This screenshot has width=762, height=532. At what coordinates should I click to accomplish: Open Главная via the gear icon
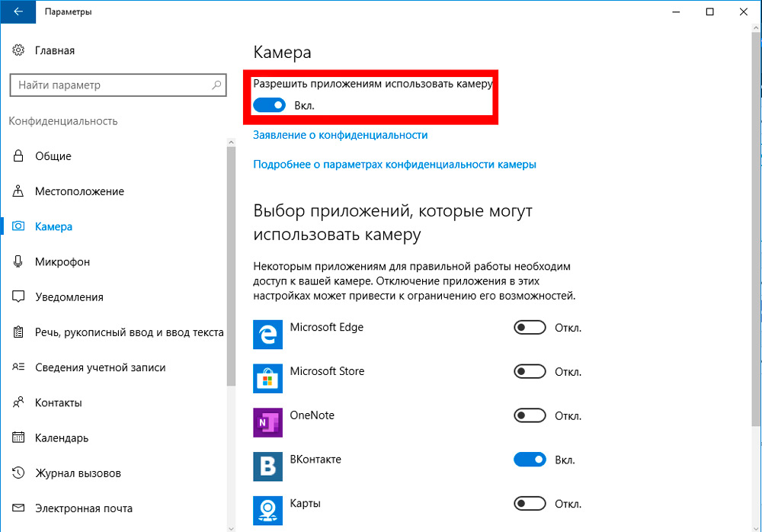(18, 50)
